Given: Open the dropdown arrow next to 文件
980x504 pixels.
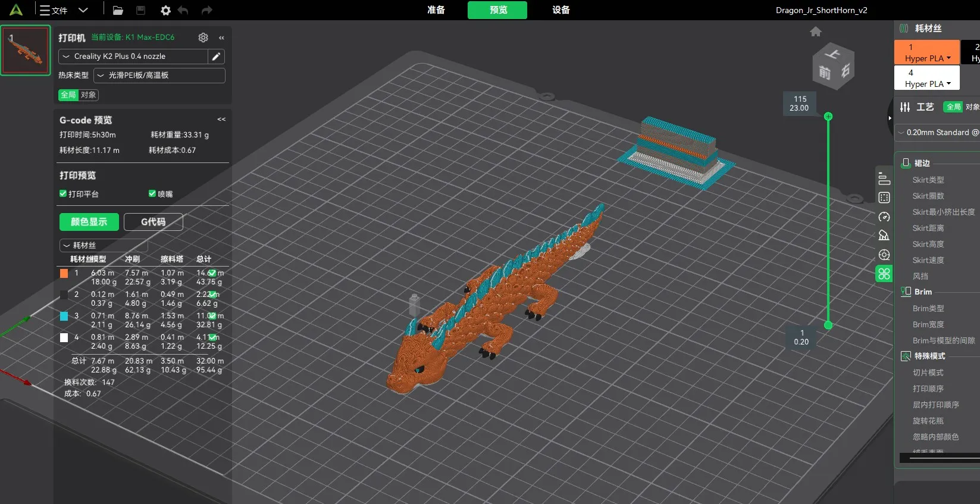Looking at the screenshot, I should tap(83, 10).
